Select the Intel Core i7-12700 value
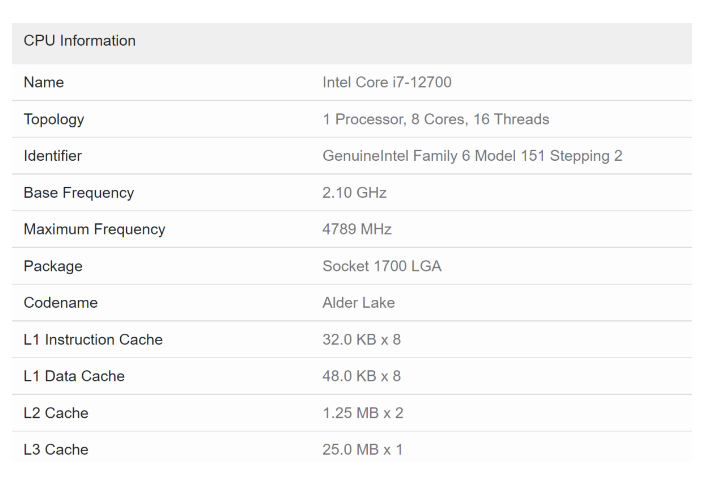The width and height of the screenshot is (702, 486). pyautogui.click(x=386, y=83)
